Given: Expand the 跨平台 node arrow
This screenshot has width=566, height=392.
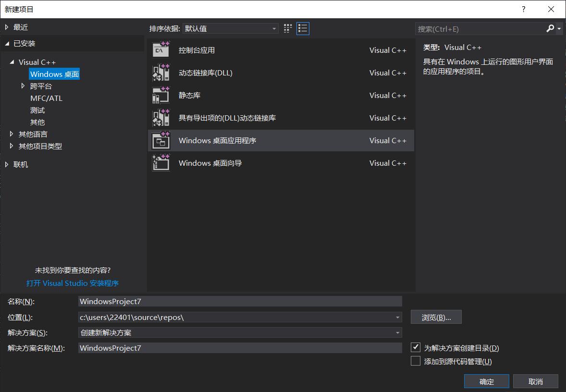Looking at the screenshot, I should 23,86.
